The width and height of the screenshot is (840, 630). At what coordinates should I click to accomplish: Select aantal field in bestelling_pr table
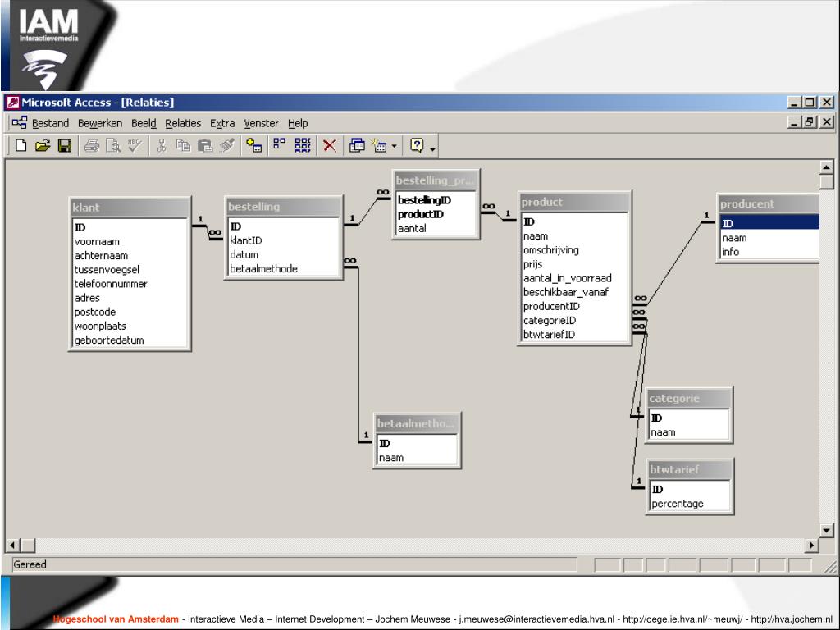436,228
